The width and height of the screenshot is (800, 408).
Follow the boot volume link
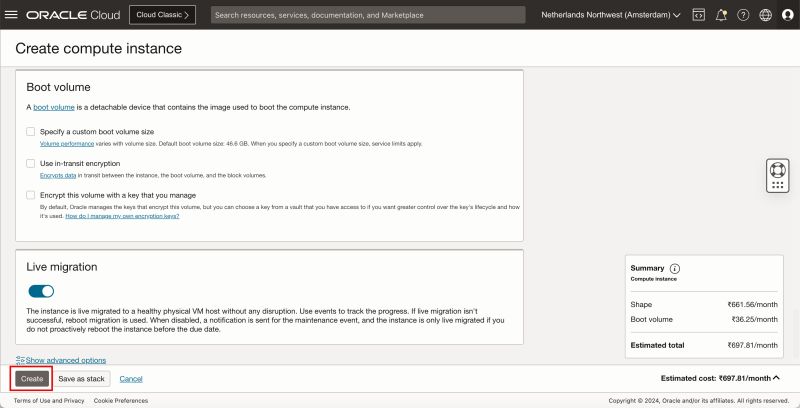point(51,107)
